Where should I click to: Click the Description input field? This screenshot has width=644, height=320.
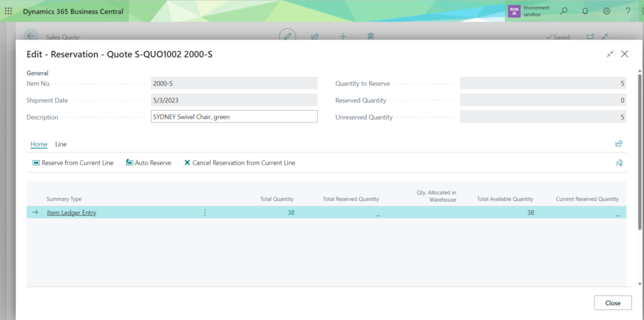coord(234,116)
